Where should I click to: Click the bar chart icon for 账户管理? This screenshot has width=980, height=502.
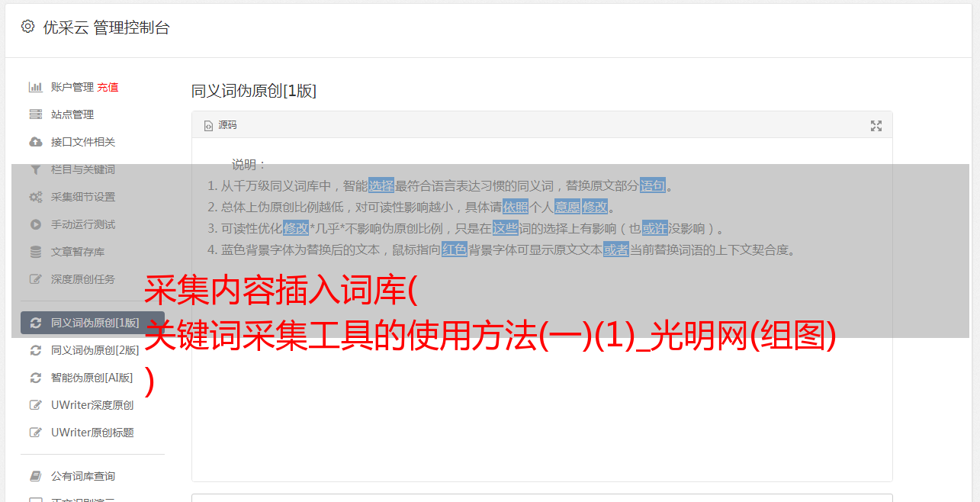coord(35,87)
